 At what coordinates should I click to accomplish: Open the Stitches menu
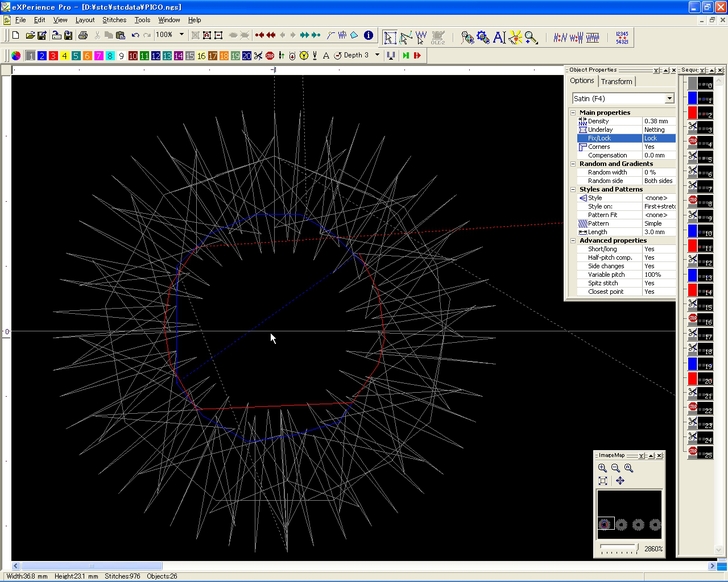click(x=114, y=20)
